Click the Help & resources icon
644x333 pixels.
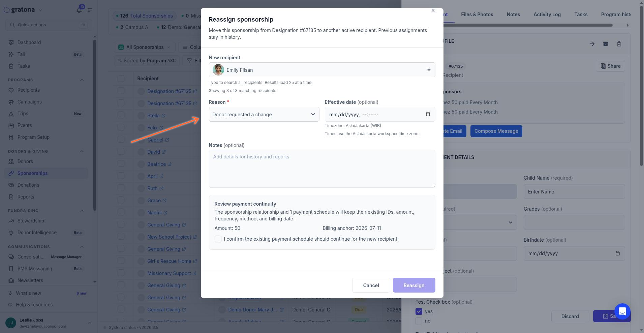pyautogui.click(x=11, y=305)
